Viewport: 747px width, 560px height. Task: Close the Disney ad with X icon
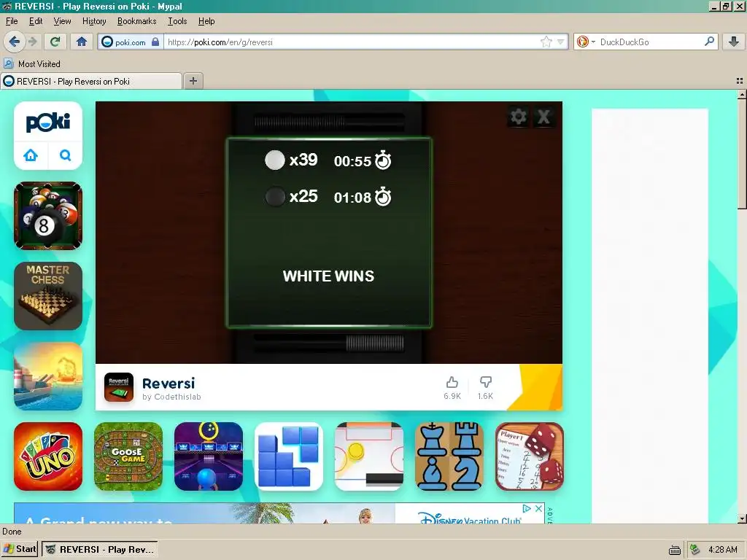(538, 508)
